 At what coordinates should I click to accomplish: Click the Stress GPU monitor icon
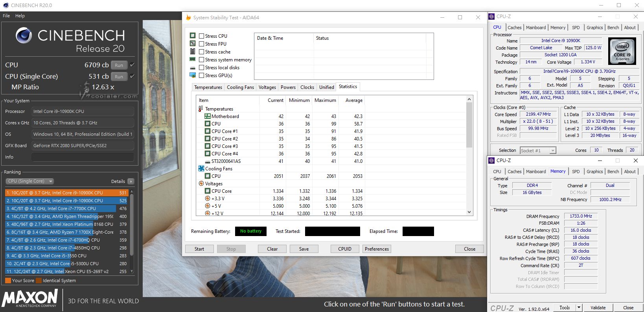[x=193, y=75]
